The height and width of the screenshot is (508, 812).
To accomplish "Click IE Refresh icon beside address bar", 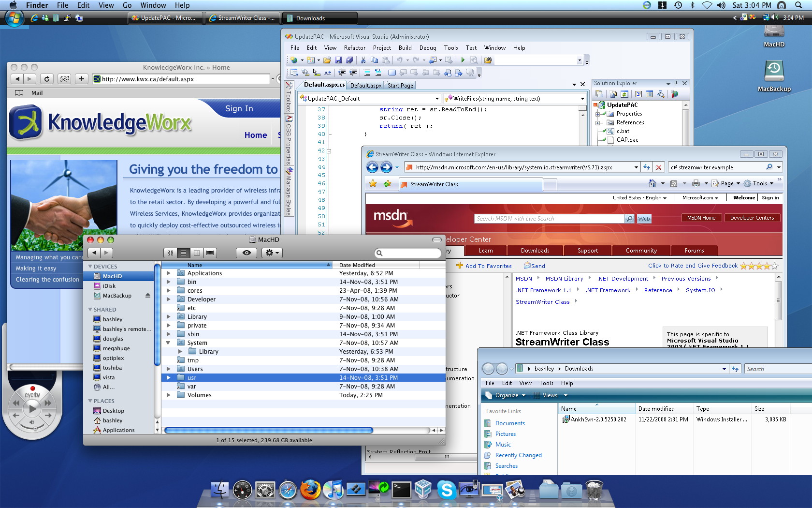I will (x=646, y=167).
